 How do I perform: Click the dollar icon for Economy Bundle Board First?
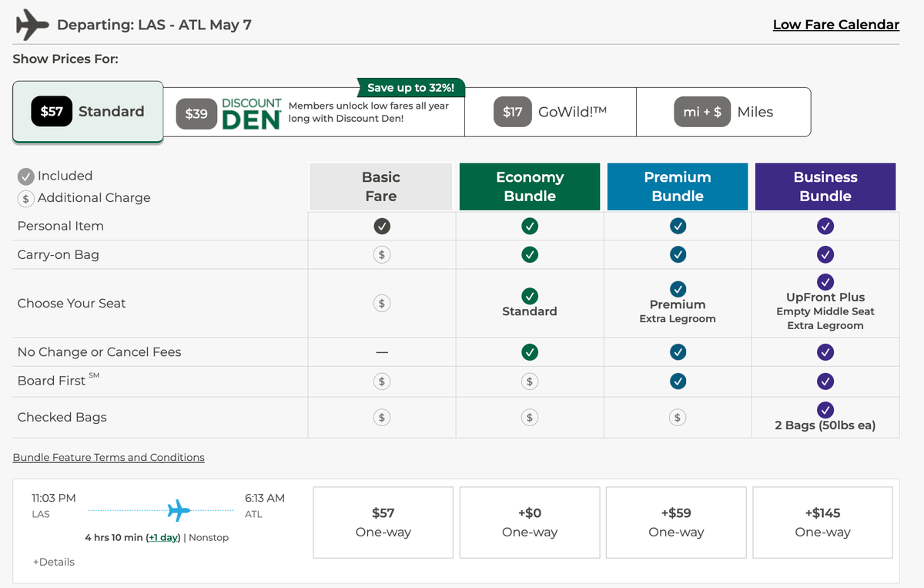pos(529,381)
